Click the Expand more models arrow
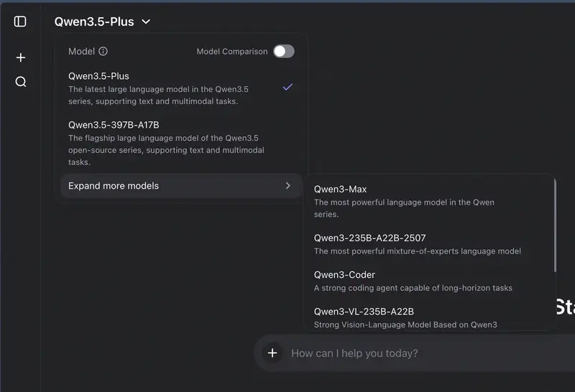Viewport: 575px width, 392px height. [288, 186]
